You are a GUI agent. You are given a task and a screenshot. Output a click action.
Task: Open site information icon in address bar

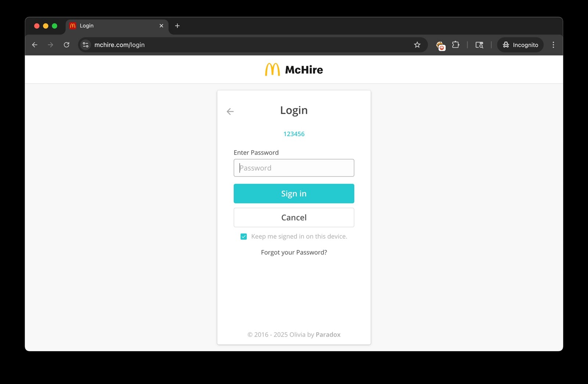(x=86, y=45)
